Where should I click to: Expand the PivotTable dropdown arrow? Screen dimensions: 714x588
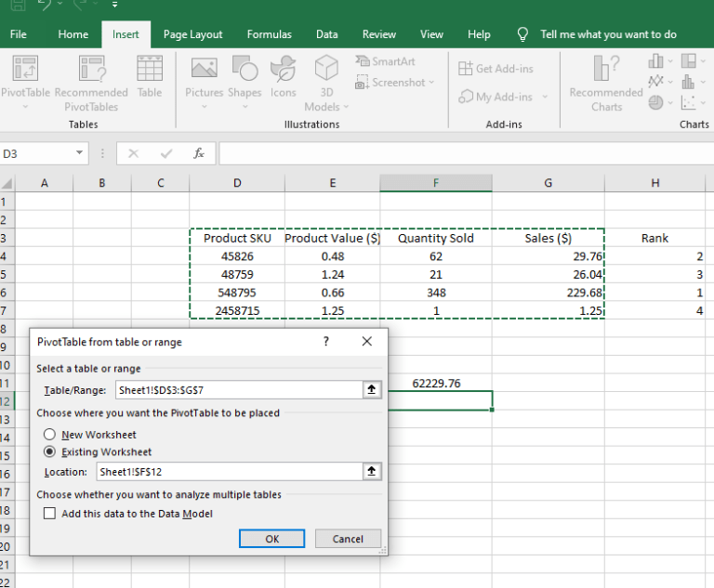(25, 107)
